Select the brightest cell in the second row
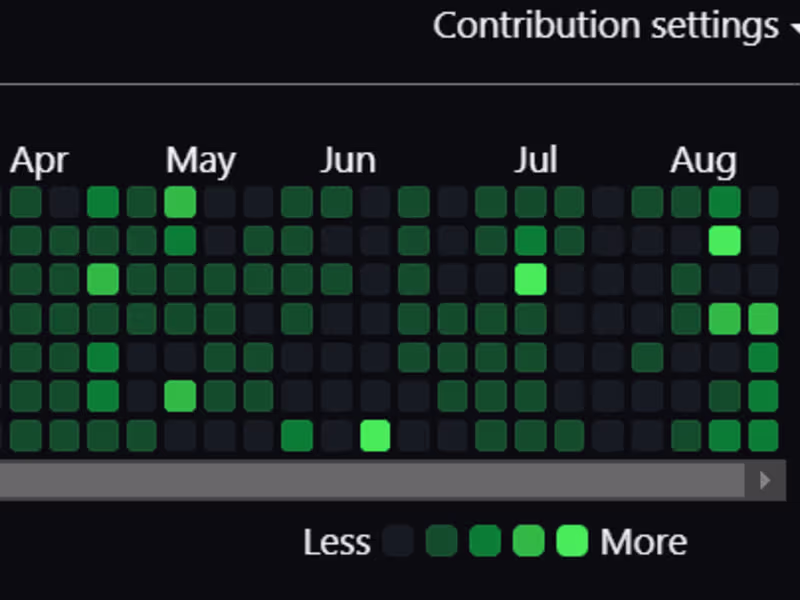Image resolution: width=800 pixels, height=600 pixels. (724, 241)
